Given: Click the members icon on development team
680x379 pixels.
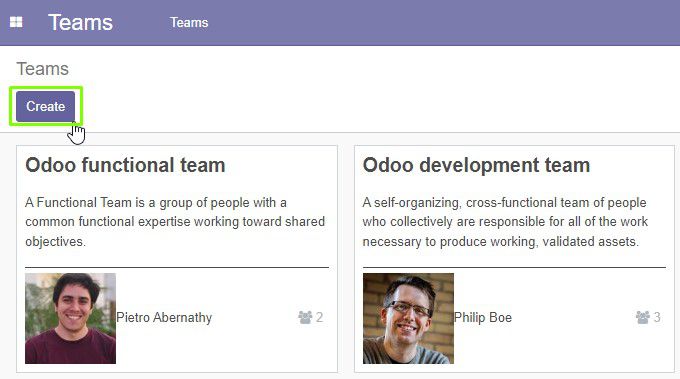Looking at the screenshot, I should [x=642, y=317].
